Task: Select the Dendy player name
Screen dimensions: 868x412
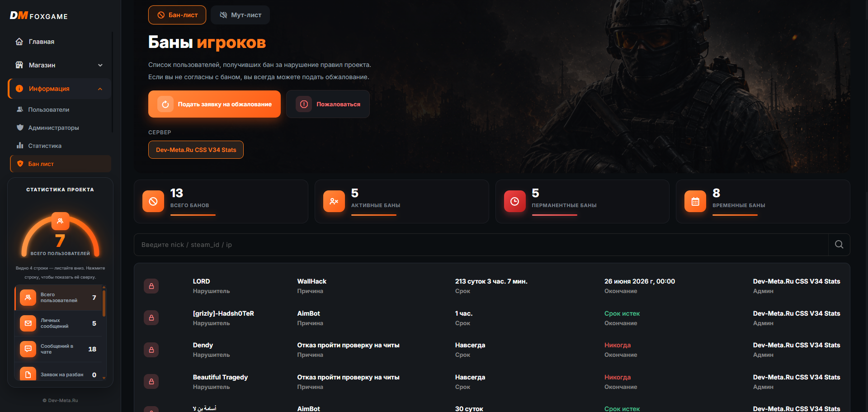Action: point(203,345)
